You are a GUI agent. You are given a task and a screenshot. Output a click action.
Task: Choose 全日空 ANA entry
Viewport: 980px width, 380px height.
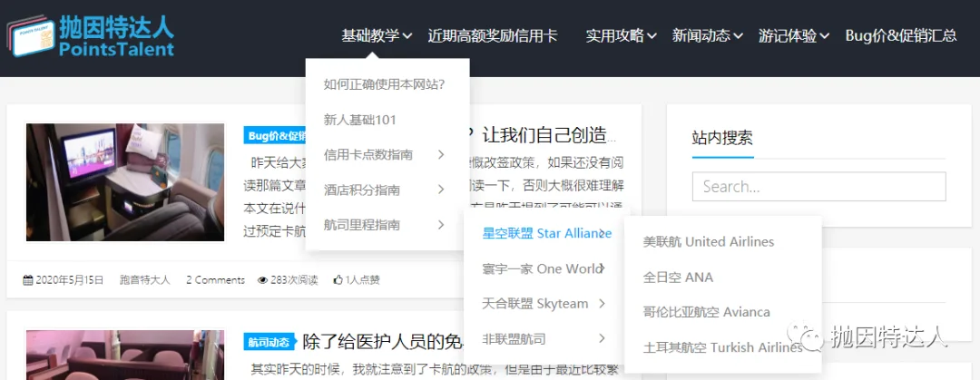678,277
